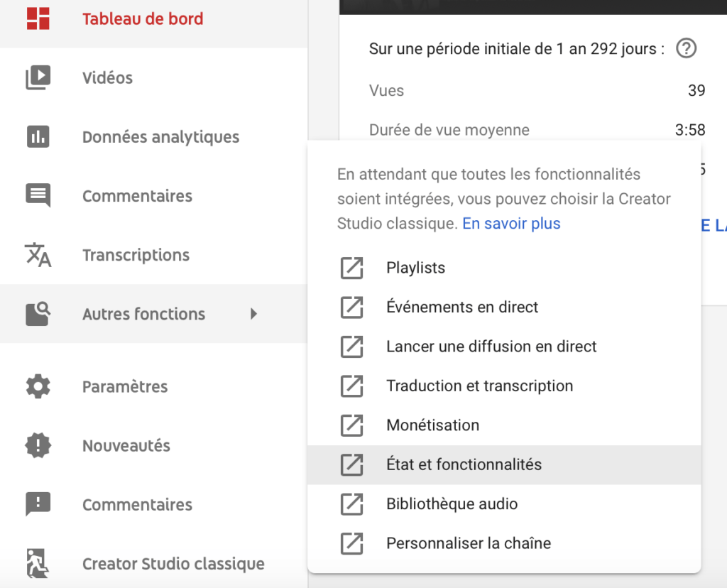This screenshot has width=727, height=588.
Task: Open Paramètres gear icon
Action: click(x=38, y=386)
